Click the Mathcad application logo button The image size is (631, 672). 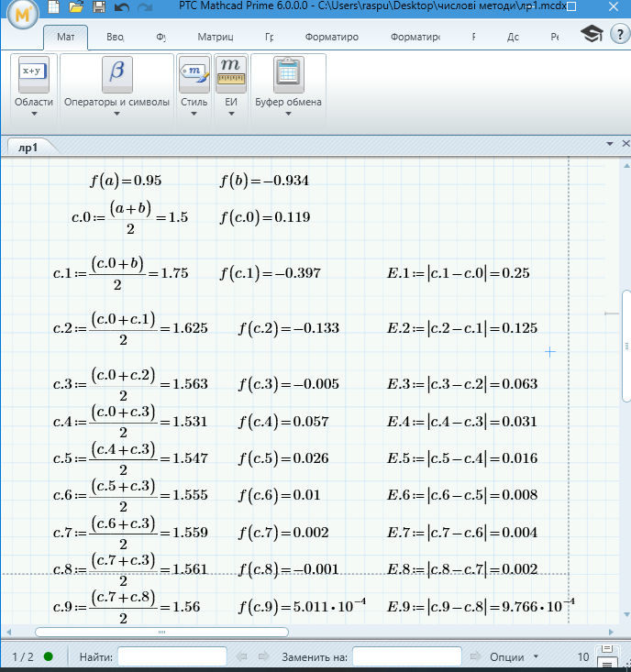point(21,16)
